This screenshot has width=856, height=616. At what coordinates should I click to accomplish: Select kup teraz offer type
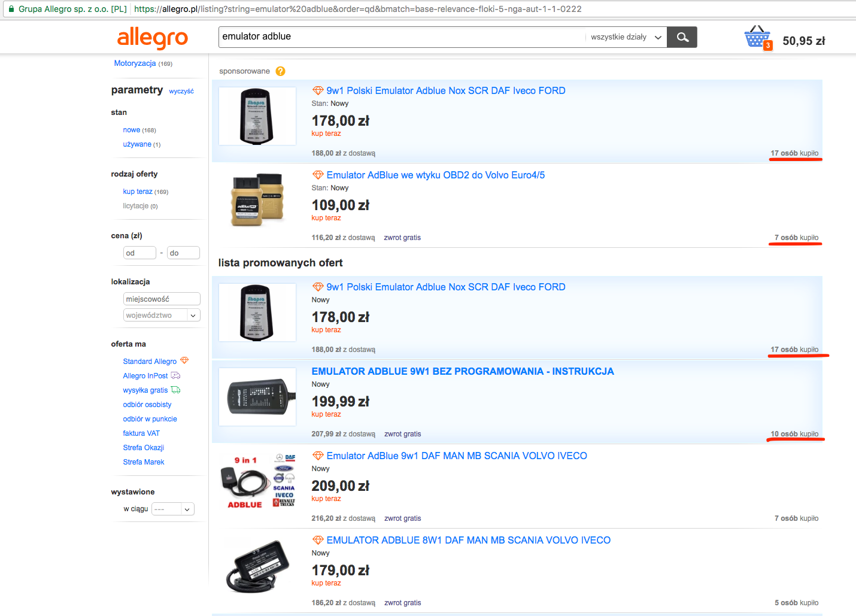[138, 192]
